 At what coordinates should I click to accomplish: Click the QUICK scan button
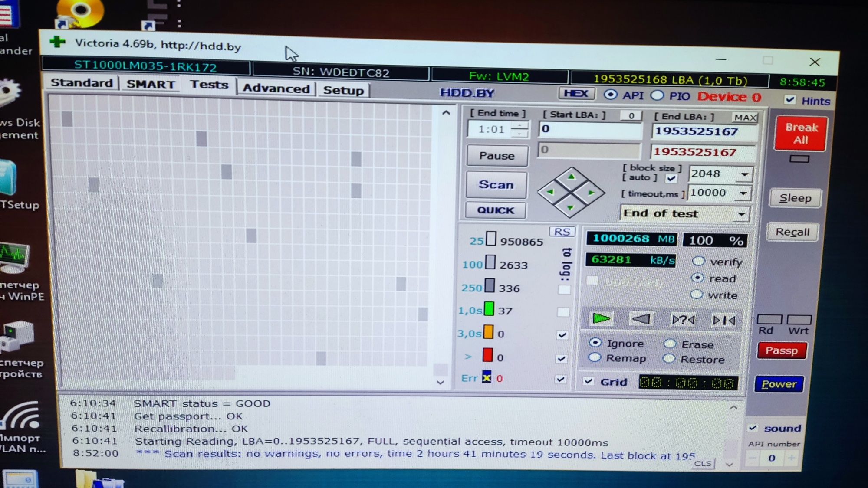(x=495, y=210)
